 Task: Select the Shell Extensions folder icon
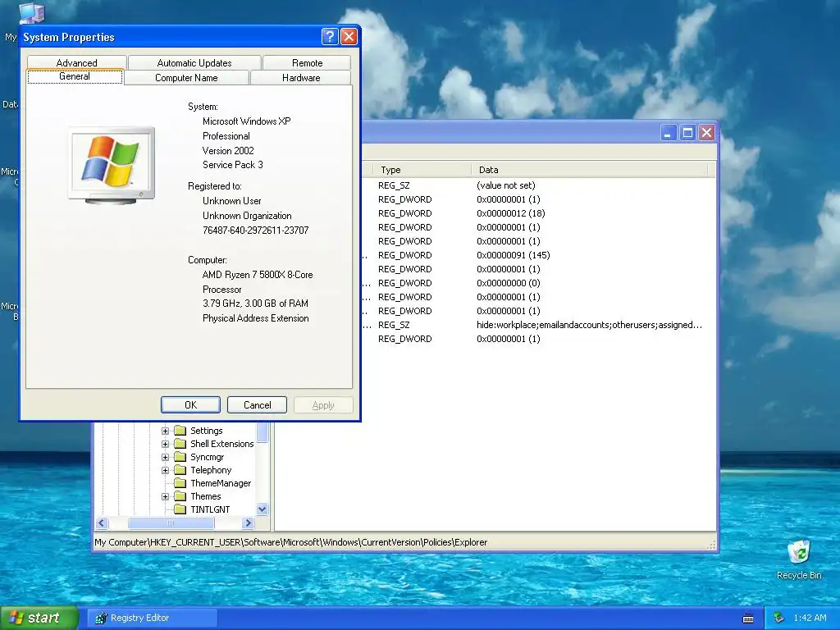point(180,444)
